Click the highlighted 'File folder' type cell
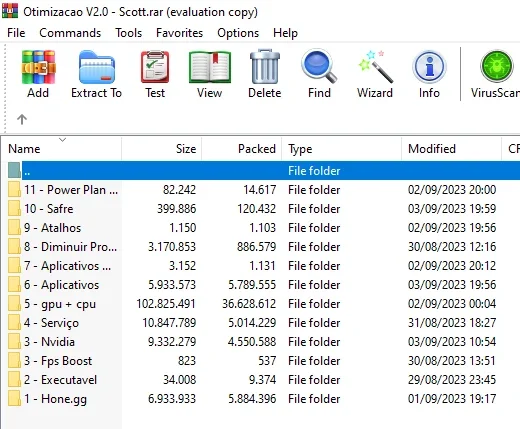520x429 pixels. pyautogui.click(x=314, y=171)
